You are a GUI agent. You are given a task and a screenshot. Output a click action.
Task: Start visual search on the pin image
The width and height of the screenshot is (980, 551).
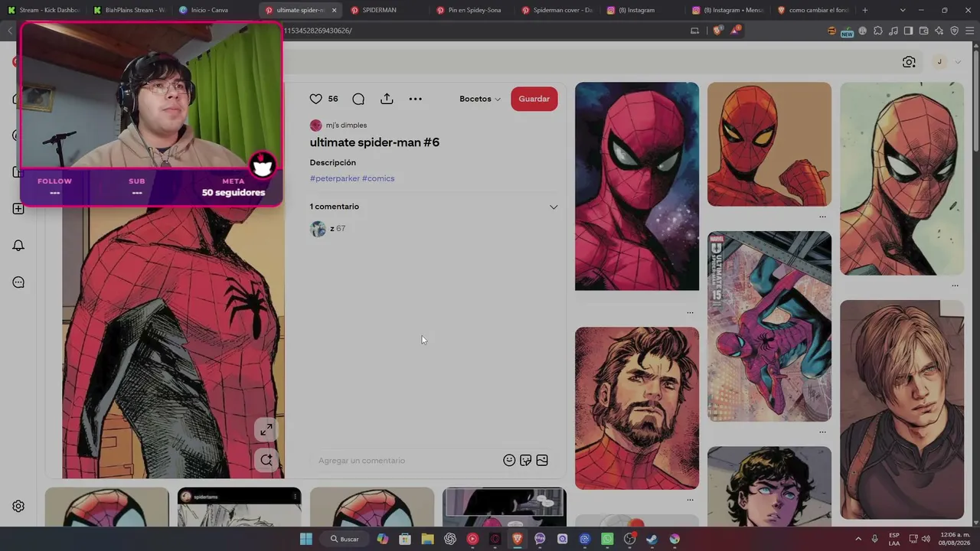coord(266,460)
